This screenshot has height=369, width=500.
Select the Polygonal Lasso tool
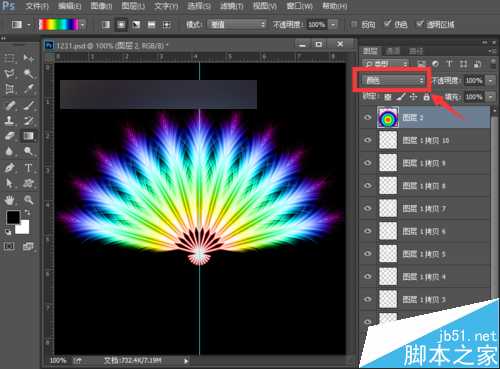click(x=9, y=74)
